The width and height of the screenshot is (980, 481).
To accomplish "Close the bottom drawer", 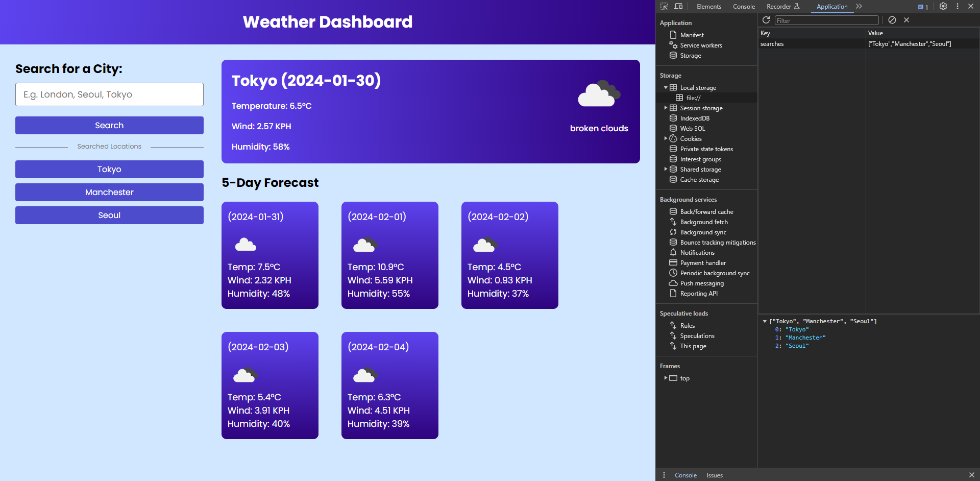I will [972, 475].
